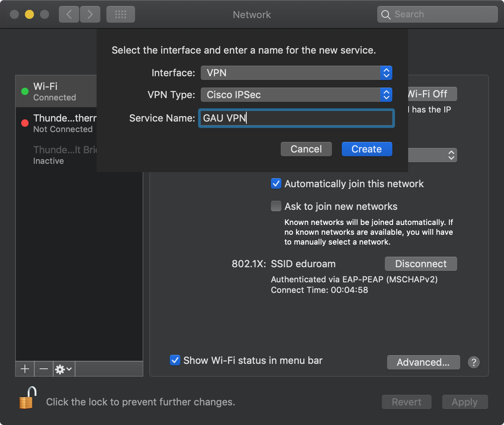Click the Service Name text field
The width and height of the screenshot is (504, 425).
coord(297,118)
